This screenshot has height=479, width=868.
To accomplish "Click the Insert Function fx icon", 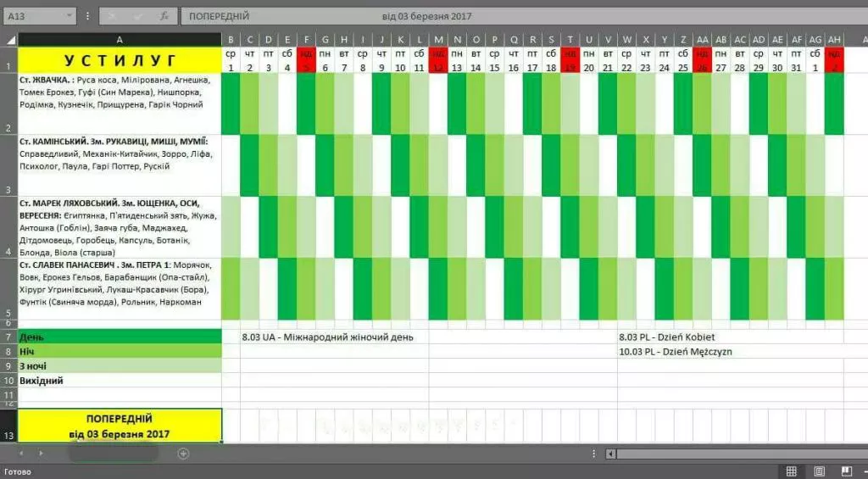I will click(164, 16).
